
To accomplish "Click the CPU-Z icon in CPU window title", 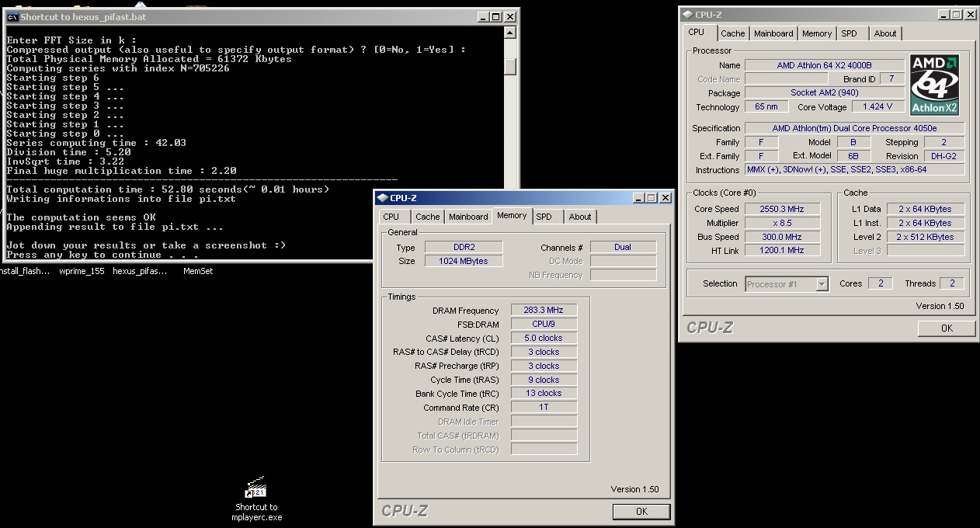I will [687, 14].
